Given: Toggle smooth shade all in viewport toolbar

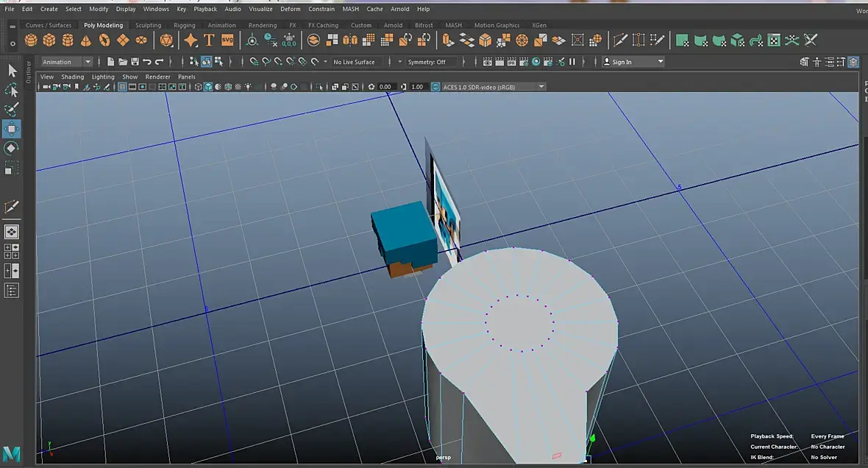Looking at the screenshot, I should [x=208, y=87].
